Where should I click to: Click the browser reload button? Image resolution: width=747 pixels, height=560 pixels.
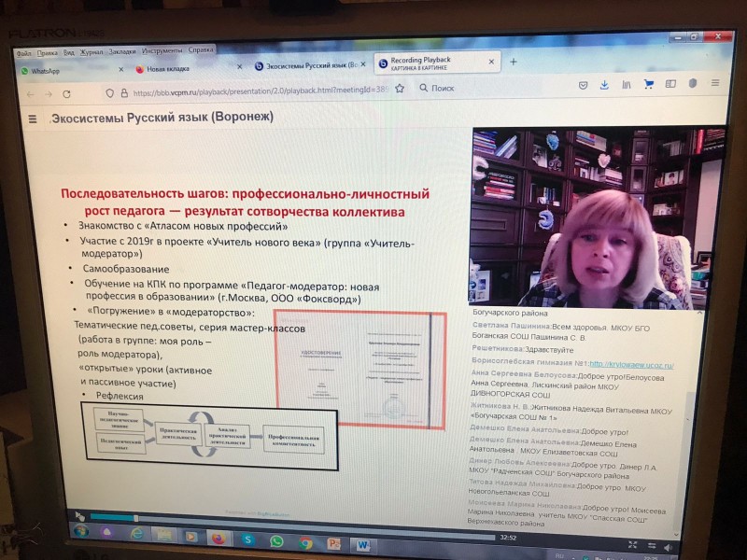66,93
